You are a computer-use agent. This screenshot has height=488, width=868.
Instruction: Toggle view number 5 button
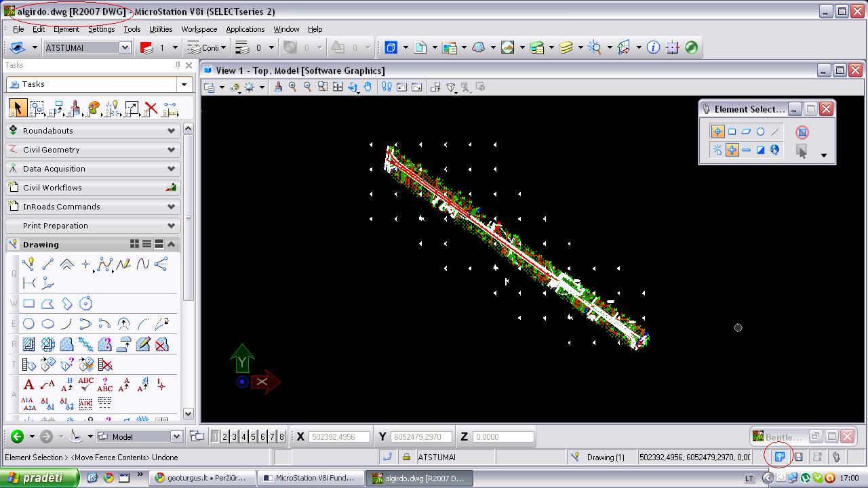pyautogui.click(x=254, y=437)
